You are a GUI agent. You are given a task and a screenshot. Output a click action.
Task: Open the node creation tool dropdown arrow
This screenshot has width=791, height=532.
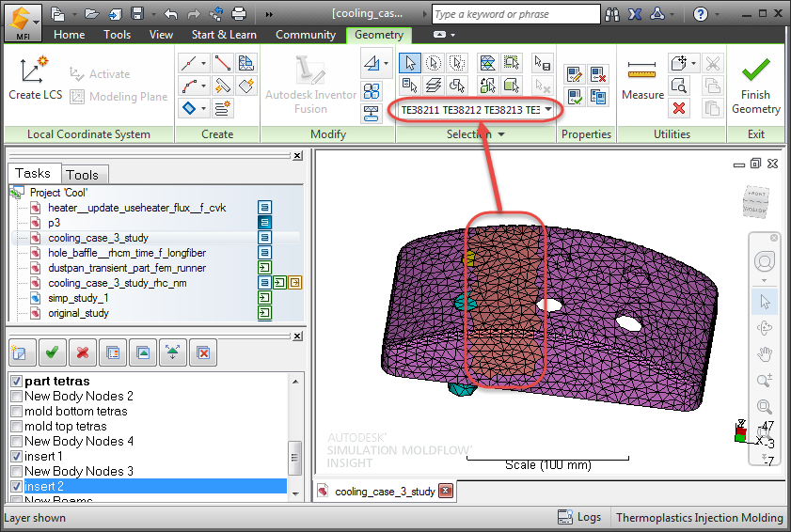(203, 64)
